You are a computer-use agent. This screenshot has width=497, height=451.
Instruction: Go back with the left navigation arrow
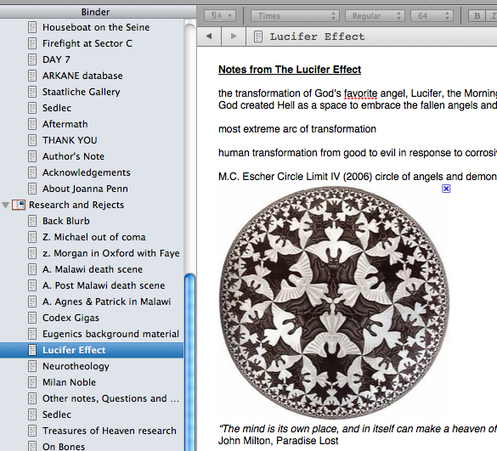209,36
